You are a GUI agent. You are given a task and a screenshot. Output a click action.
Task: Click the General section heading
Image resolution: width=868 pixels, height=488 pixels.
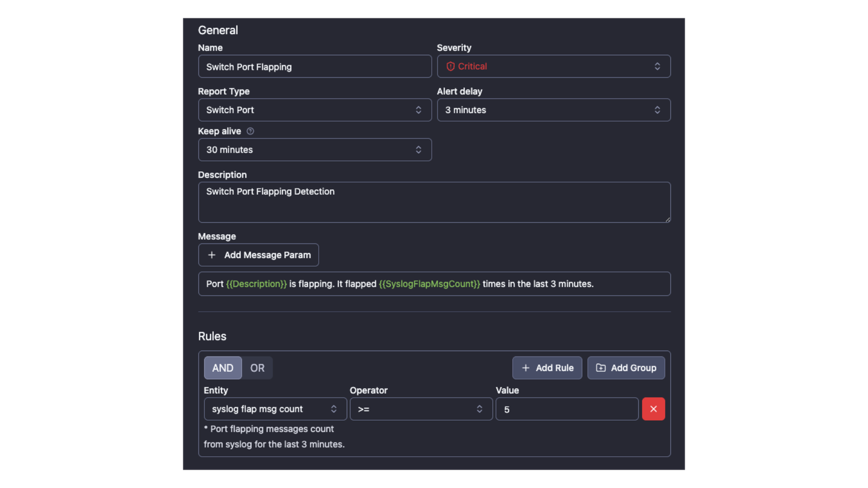[218, 30]
